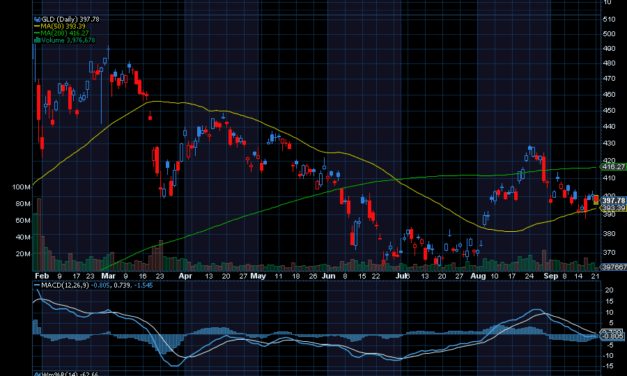Viewport: 627px width, 376px height.
Task: Click the -10 value on MACD axis
Action: [x=609, y=355]
